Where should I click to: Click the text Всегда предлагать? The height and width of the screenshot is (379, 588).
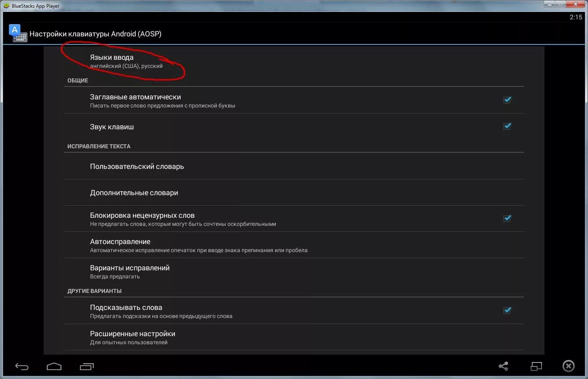115,277
